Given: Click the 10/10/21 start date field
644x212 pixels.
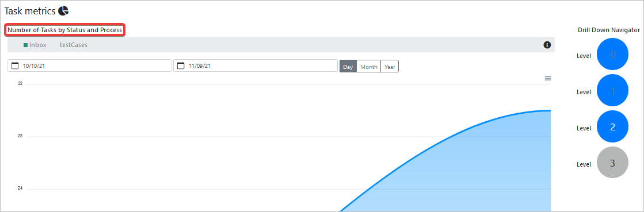Looking at the screenshot, I should pos(90,65).
